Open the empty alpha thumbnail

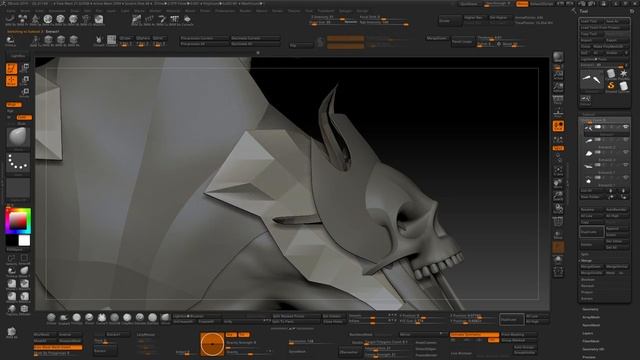point(18,188)
